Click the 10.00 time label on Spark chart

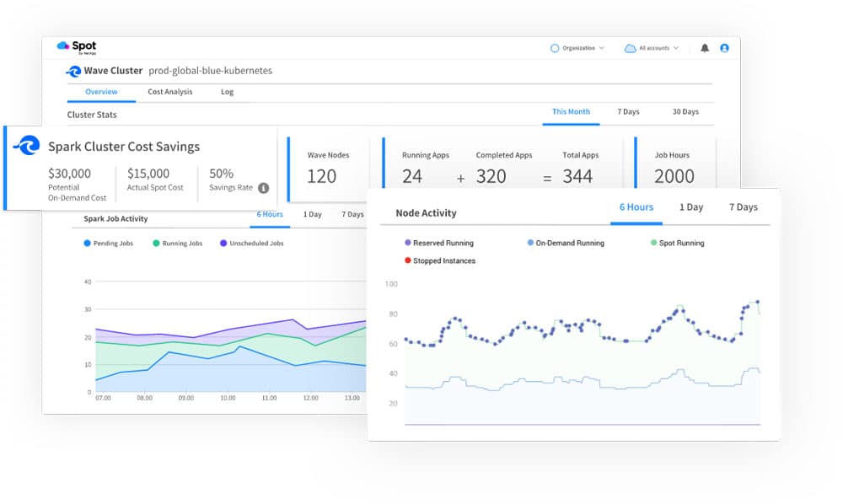tap(228, 398)
